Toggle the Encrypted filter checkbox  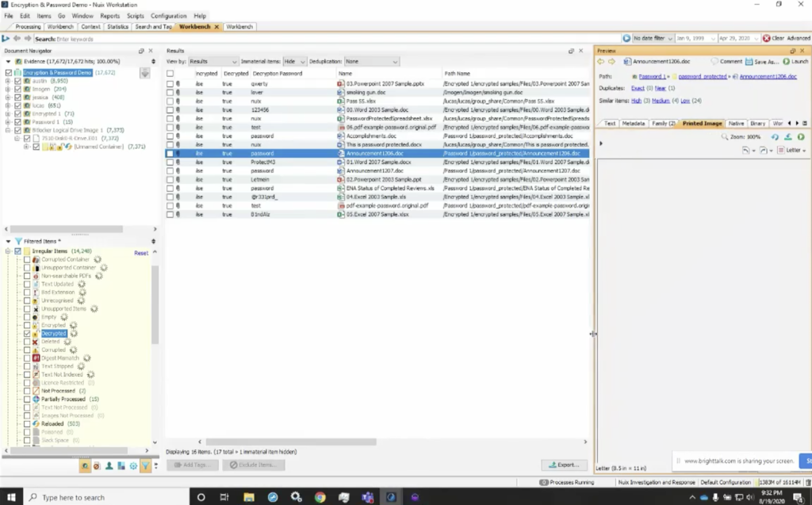point(27,325)
